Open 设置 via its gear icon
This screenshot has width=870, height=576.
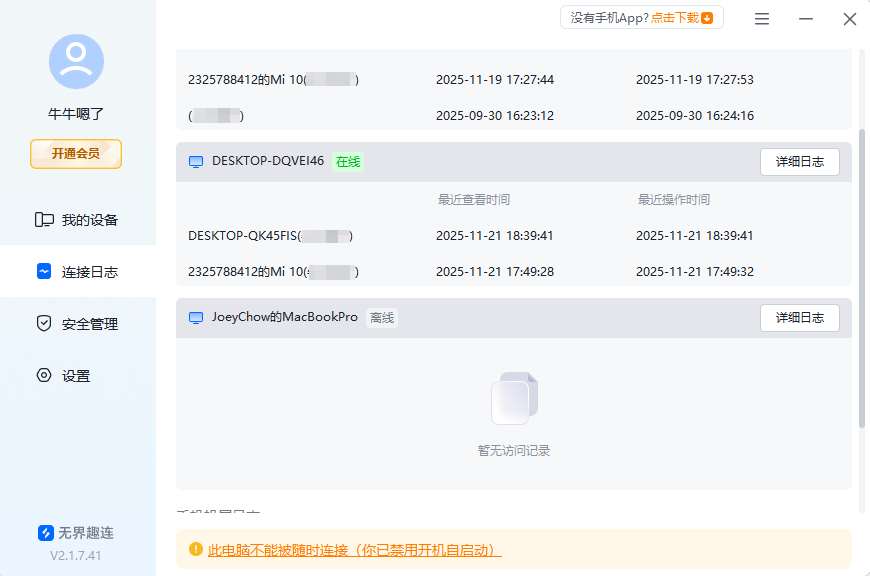tap(43, 375)
